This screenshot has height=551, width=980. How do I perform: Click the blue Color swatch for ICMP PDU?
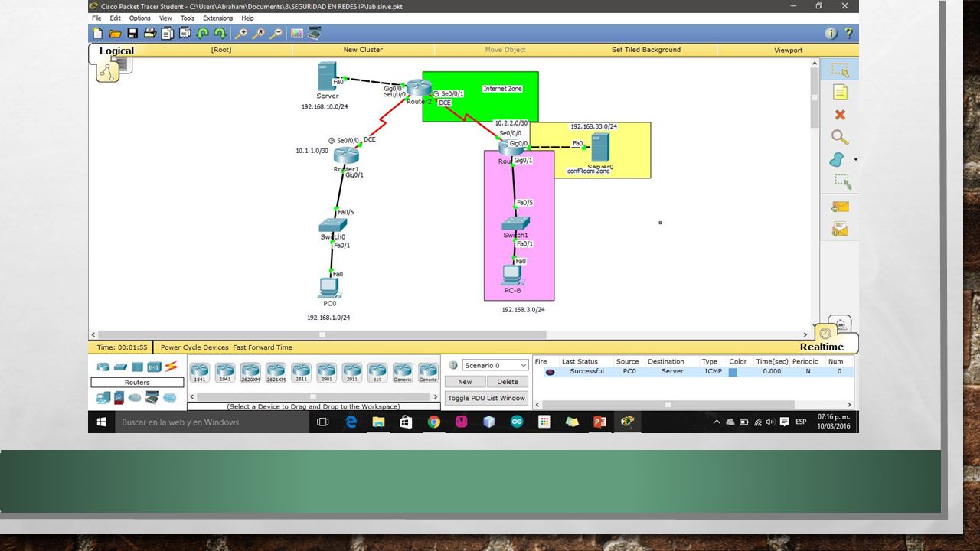tap(733, 372)
